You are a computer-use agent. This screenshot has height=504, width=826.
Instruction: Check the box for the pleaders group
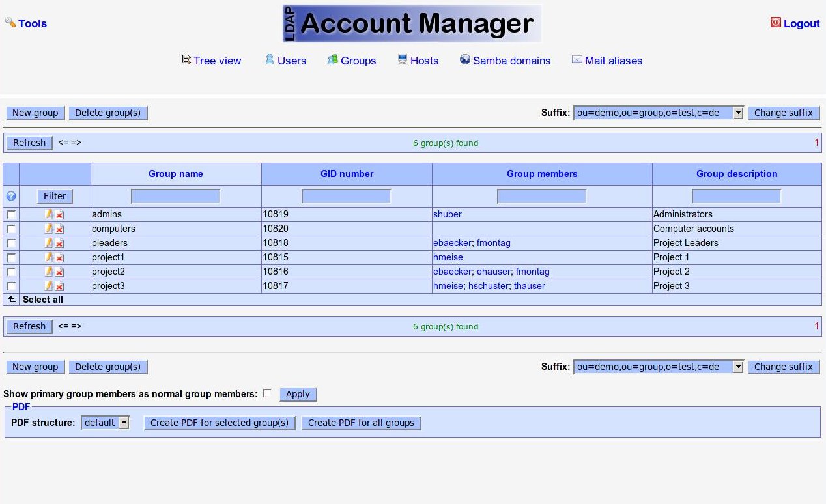point(11,243)
